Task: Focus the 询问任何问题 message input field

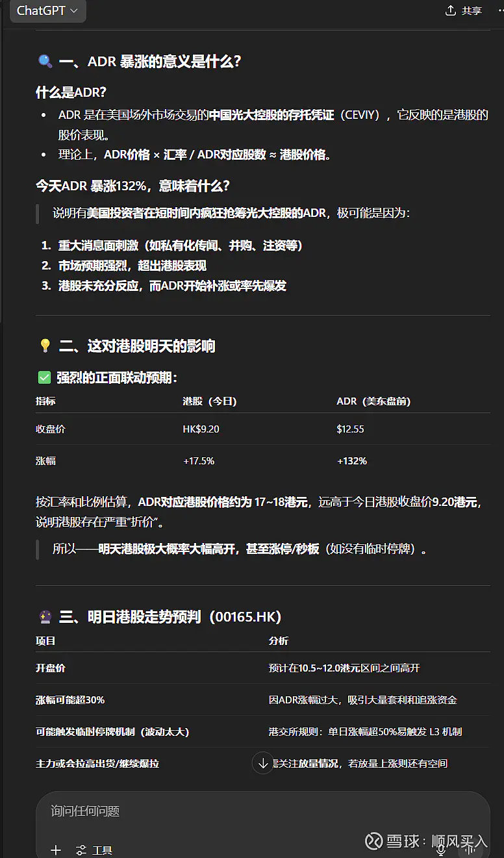Action: click(x=262, y=811)
